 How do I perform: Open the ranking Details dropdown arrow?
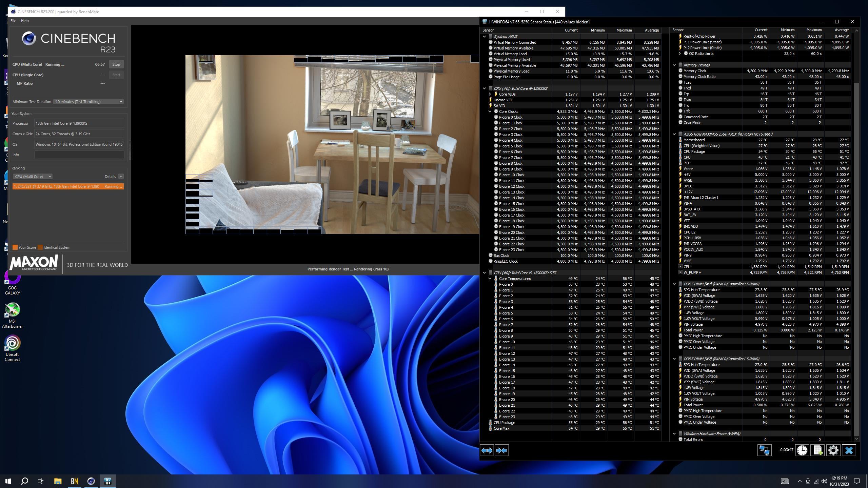[x=121, y=177]
